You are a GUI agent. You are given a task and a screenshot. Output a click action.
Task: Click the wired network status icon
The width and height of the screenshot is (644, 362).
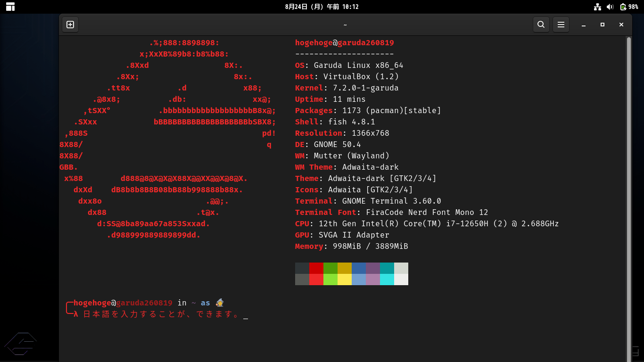tap(597, 7)
